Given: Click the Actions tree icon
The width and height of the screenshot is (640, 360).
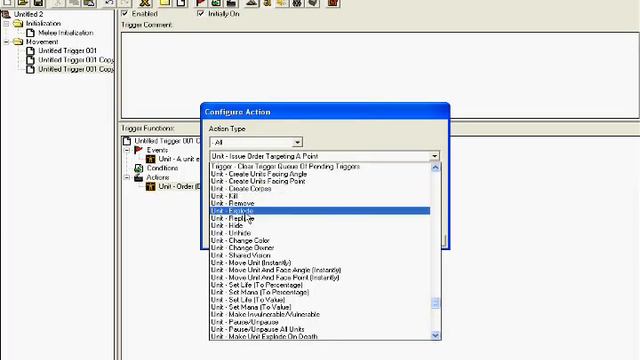Looking at the screenshot, I should pyautogui.click(x=138, y=178).
